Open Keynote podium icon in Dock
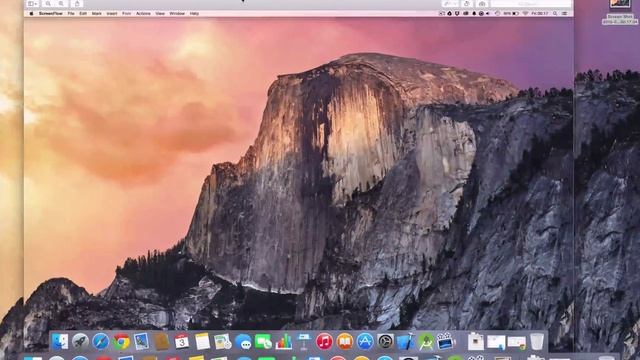Screen dimensions: 640x360 click(304, 341)
